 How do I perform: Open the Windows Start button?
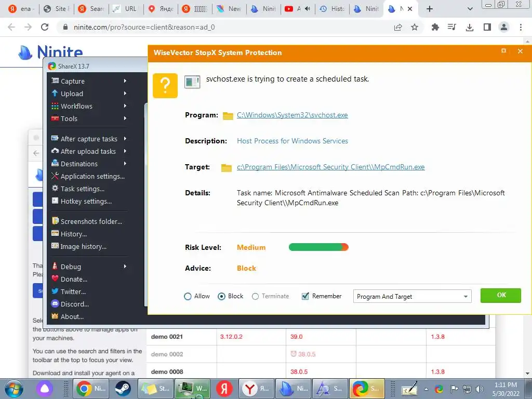[13, 389]
